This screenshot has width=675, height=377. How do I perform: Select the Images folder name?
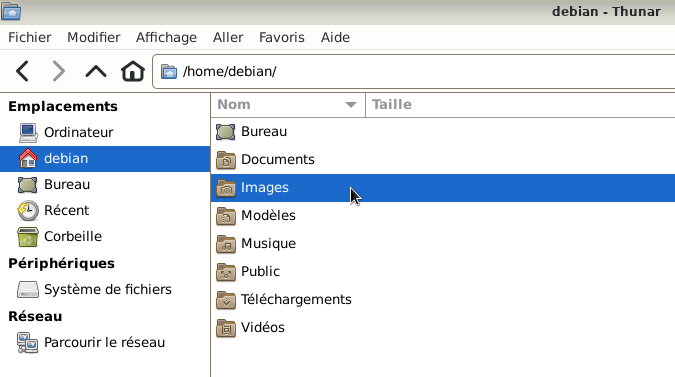pos(264,188)
